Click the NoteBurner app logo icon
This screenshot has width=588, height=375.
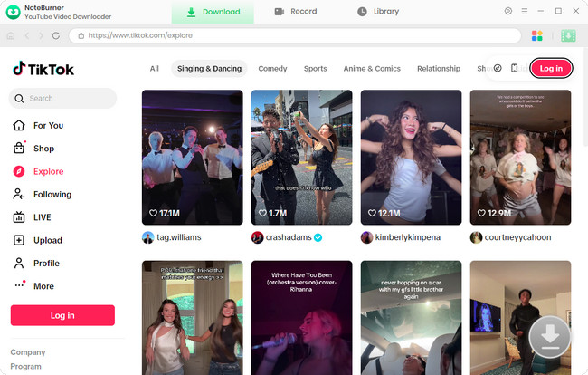14,12
